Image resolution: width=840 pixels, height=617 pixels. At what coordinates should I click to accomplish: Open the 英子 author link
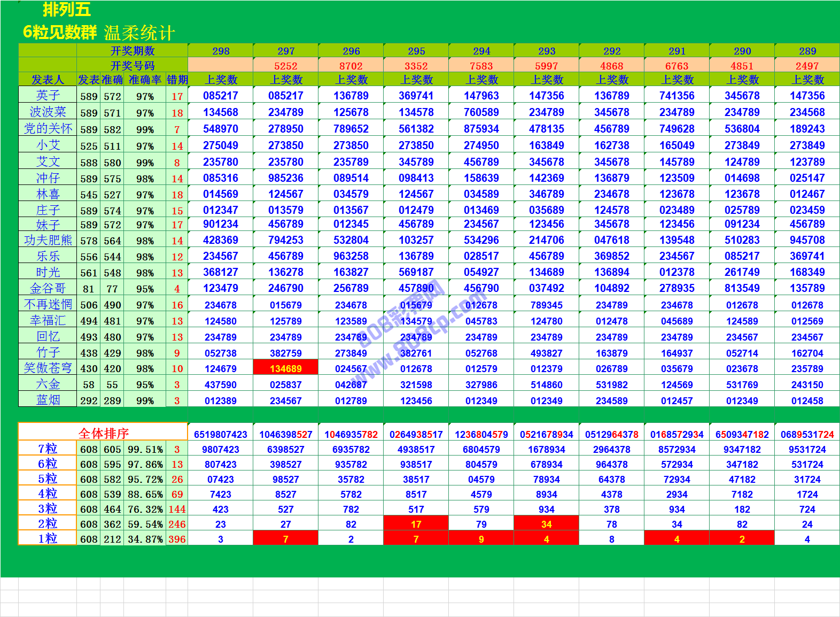pyautogui.click(x=48, y=96)
